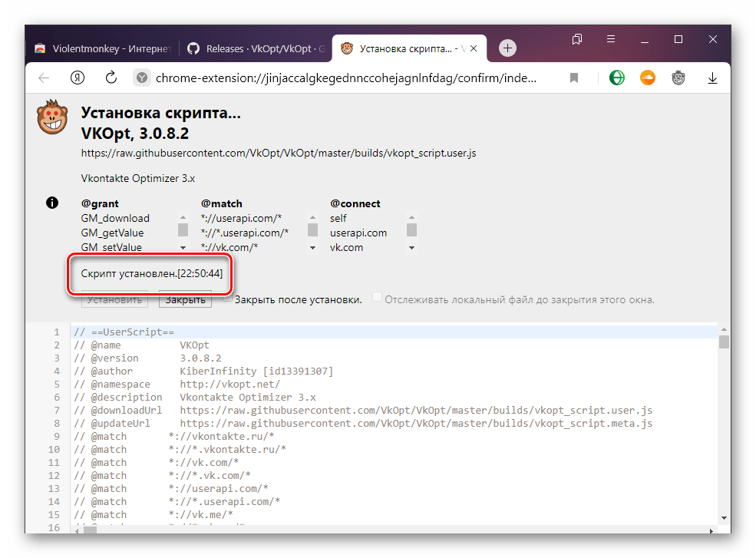The width and height of the screenshot is (756, 558).
Task: Switch to the Violentmonkey tab
Action: 103,48
